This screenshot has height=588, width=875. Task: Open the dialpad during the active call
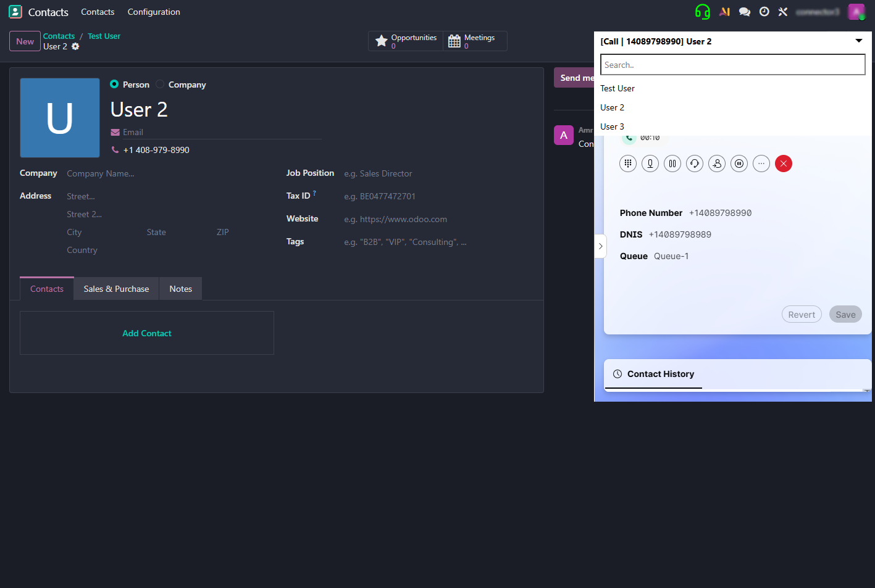628,164
